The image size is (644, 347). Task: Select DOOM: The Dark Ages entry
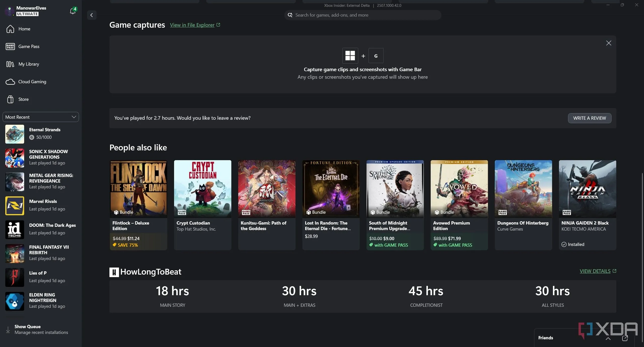41,230
